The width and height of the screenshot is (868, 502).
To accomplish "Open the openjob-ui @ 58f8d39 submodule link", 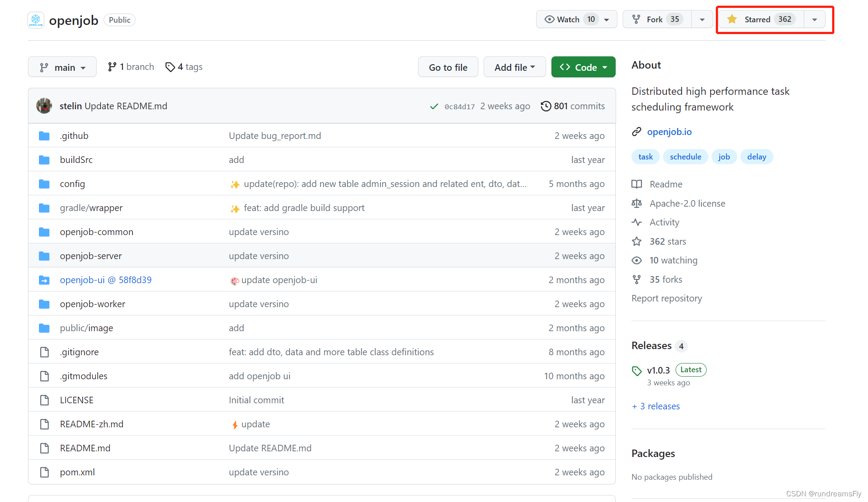I will (x=106, y=280).
